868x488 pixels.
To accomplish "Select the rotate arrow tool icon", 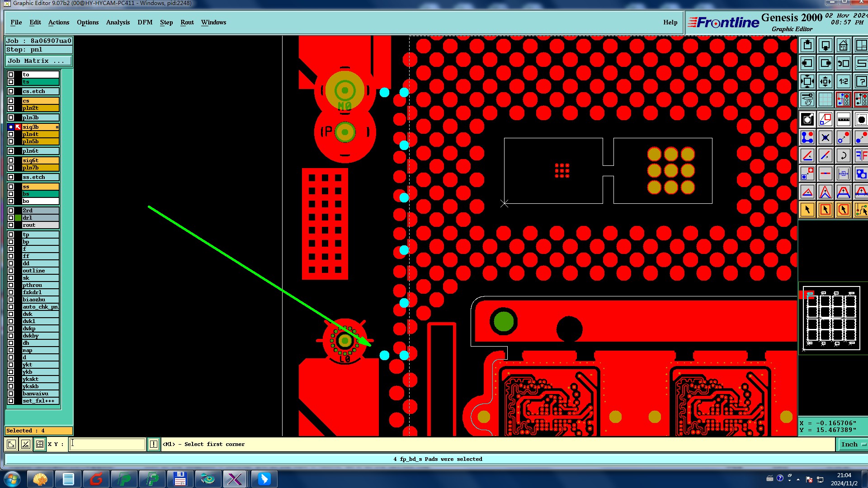I will click(x=843, y=156).
